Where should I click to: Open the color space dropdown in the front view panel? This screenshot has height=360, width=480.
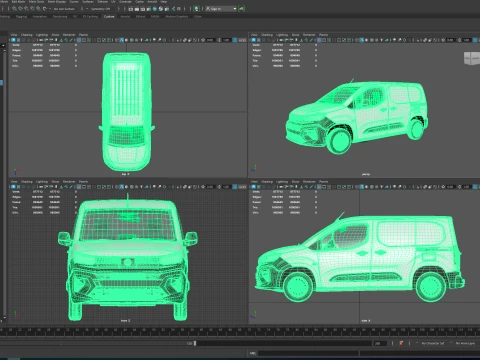click(242, 187)
